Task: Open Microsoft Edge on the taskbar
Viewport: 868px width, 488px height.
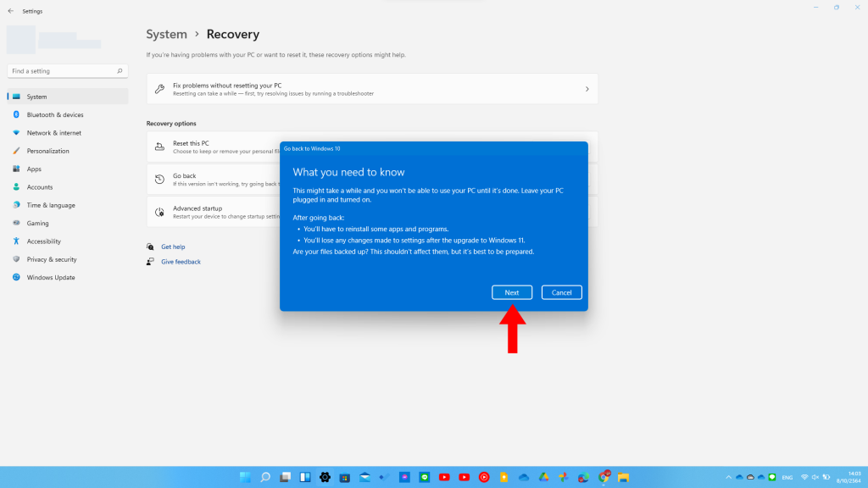Action: tap(583, 477)
